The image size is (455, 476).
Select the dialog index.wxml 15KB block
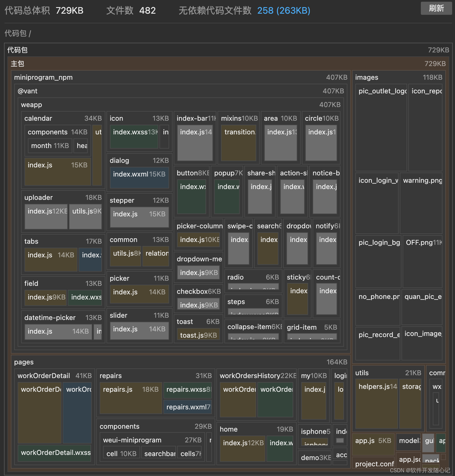tap(139, 178)
